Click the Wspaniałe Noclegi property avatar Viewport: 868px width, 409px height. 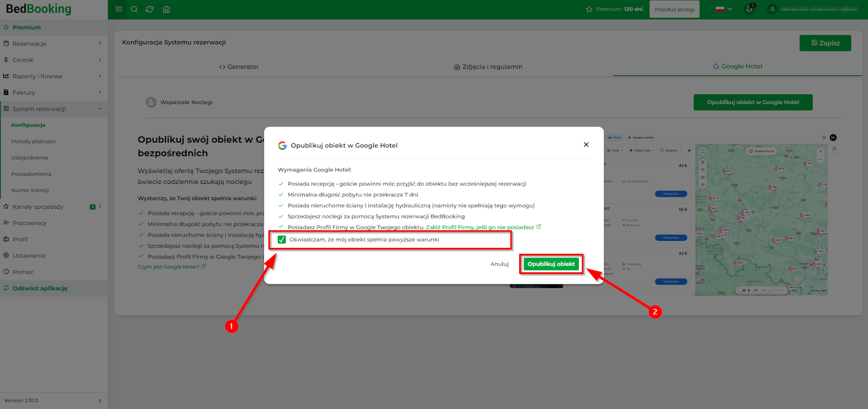tap(151, 102)
